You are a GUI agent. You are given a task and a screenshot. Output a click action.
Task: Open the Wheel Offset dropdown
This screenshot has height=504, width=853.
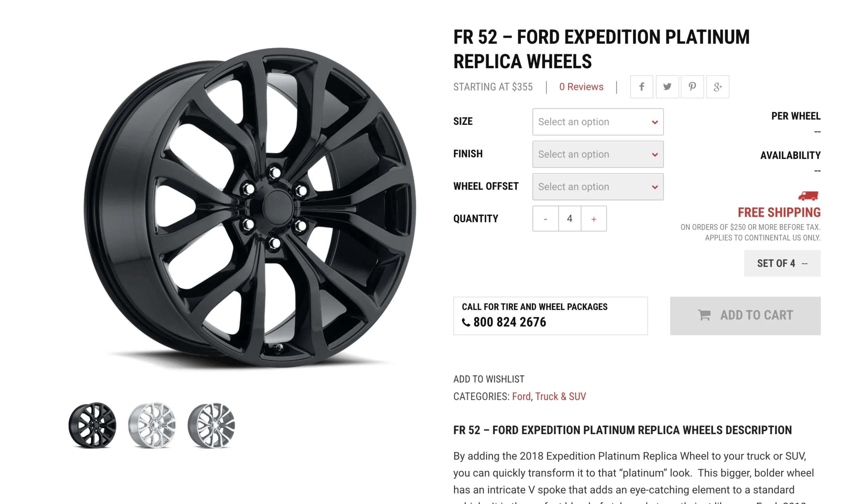coord(598,186)
